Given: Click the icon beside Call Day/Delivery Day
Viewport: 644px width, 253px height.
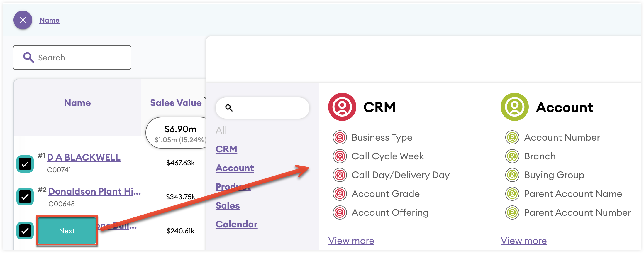Looking at the screenshot, I should coord(340,175).
